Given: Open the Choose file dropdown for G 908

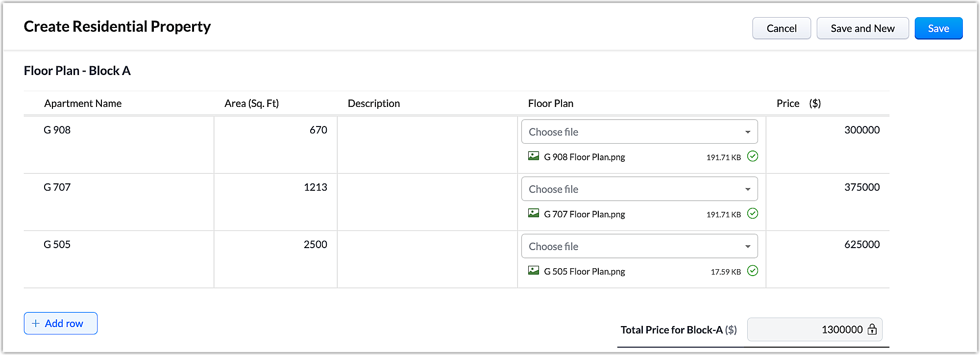Looking at the screenshot, I should [x=639, y=132].
